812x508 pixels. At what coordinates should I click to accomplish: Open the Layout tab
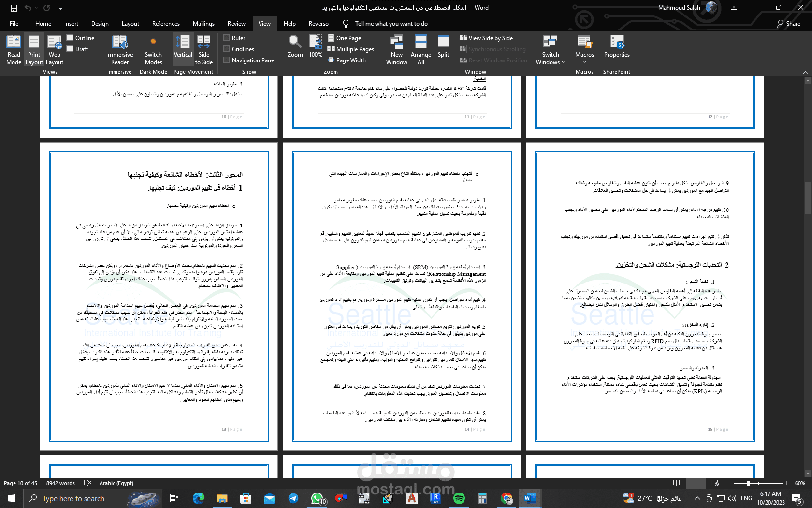coord(130,23)
